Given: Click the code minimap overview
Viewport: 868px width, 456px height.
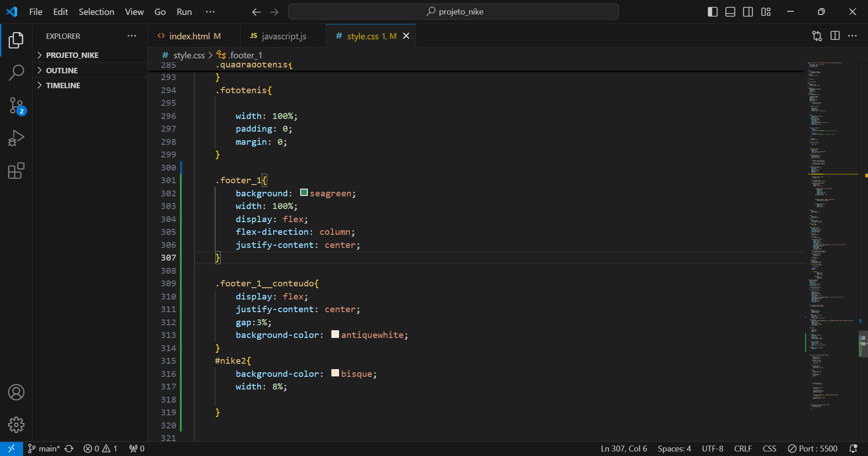Looking at the screenshot, I should 832,235.
